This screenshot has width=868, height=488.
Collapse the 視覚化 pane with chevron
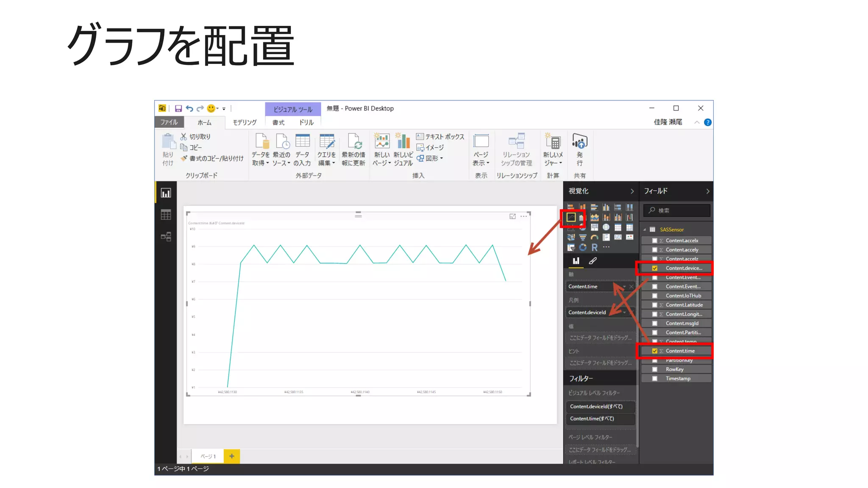point(632,191)
